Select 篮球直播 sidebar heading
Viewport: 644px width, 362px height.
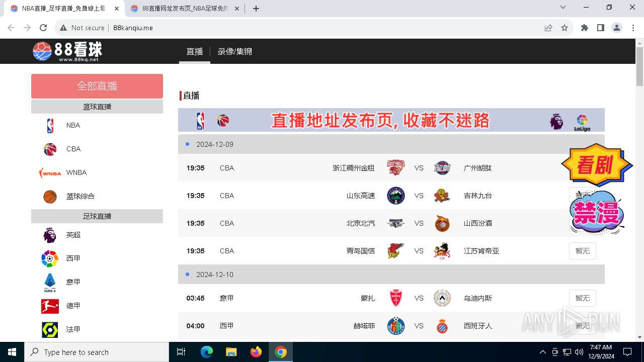(x=97, y=107)
